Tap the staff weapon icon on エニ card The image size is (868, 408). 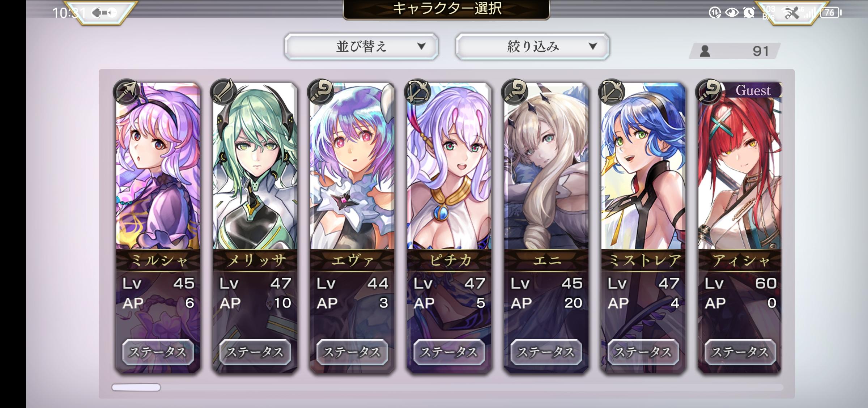514,92
